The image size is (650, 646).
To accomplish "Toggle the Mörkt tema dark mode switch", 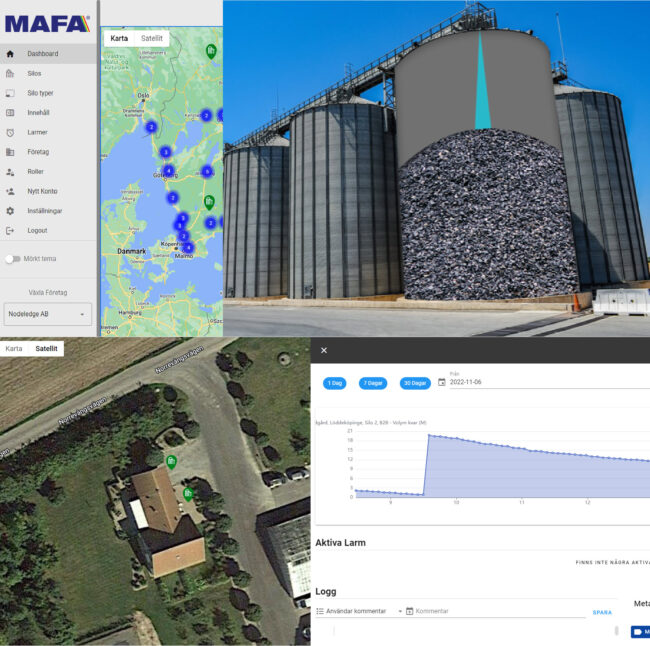I will point(13,258).
